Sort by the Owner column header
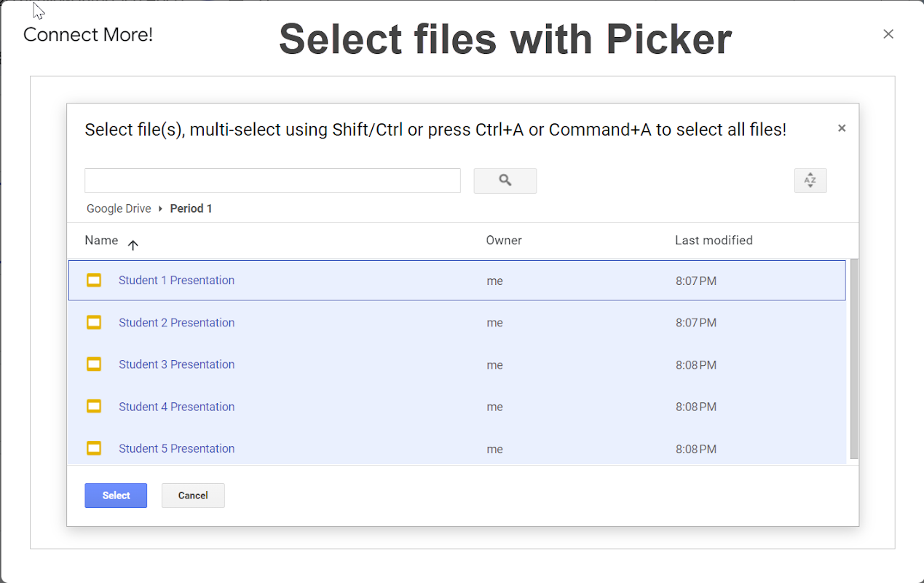 [504, 240]
